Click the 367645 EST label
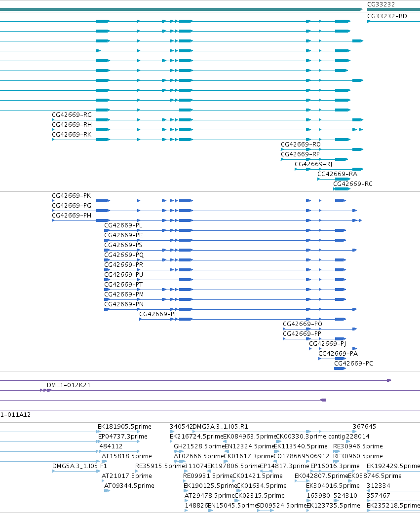 (364, 427)
